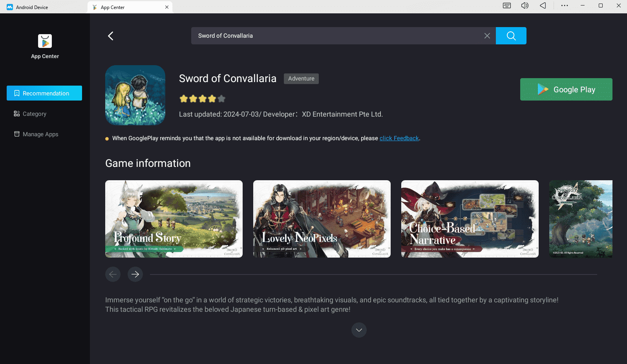Expand the game description chevron

pos(359,330)
